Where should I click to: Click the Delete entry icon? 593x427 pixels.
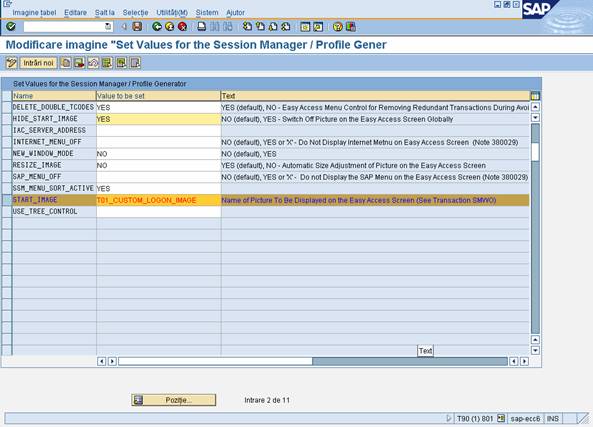coord(79,63)
